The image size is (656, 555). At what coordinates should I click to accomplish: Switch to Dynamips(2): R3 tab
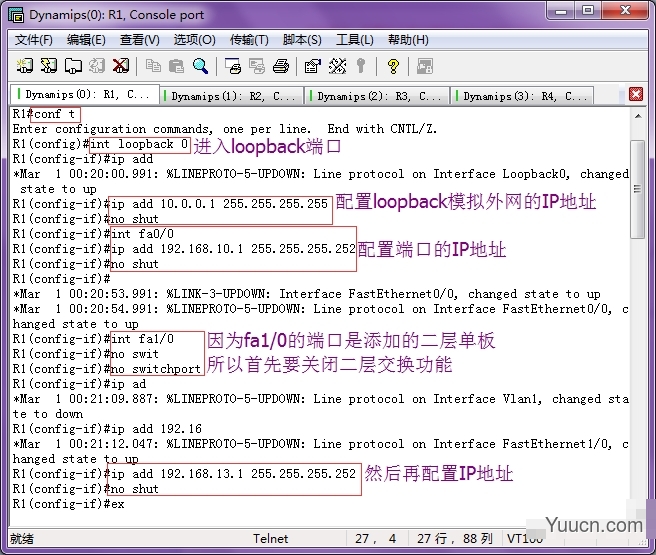[378, 96]
